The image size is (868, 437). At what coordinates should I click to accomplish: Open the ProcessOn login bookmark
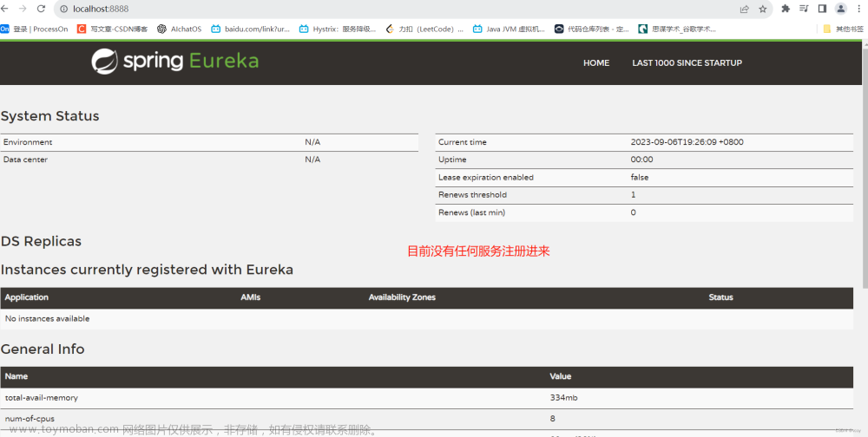[x=35, y=29]
